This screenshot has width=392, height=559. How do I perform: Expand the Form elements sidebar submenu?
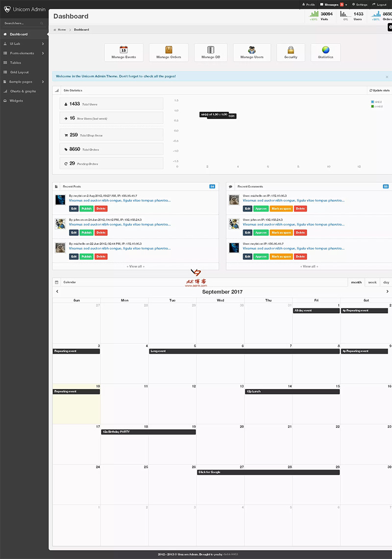click(24, 53)
